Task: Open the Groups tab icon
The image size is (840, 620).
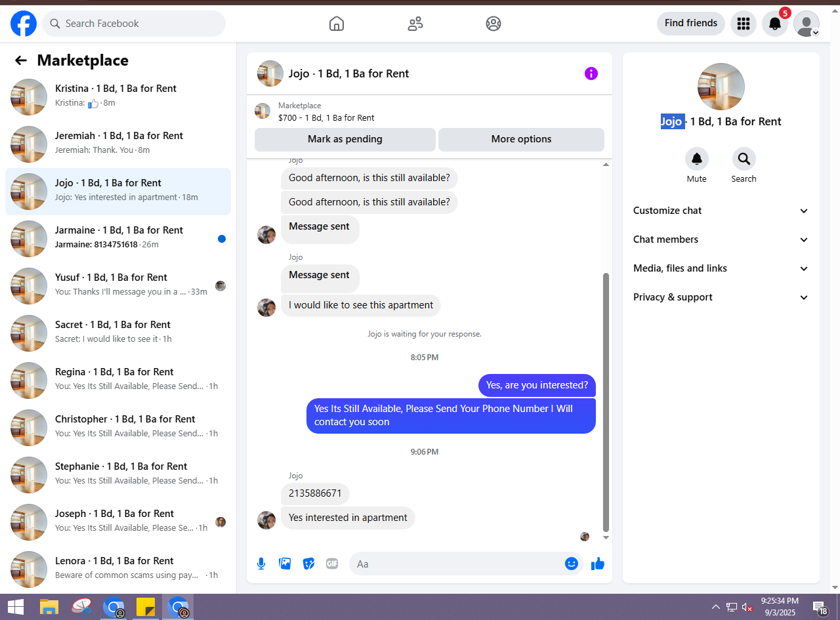Action: 493,24
